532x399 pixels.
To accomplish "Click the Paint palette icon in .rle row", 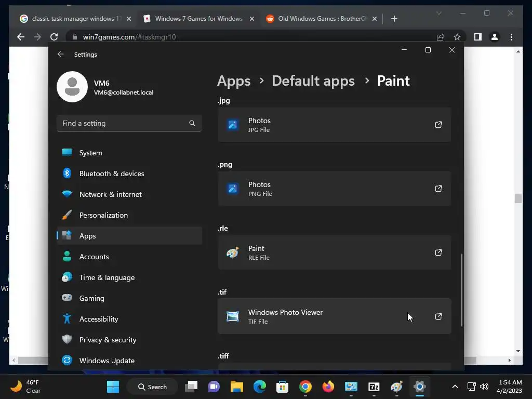I will (233, 252).
